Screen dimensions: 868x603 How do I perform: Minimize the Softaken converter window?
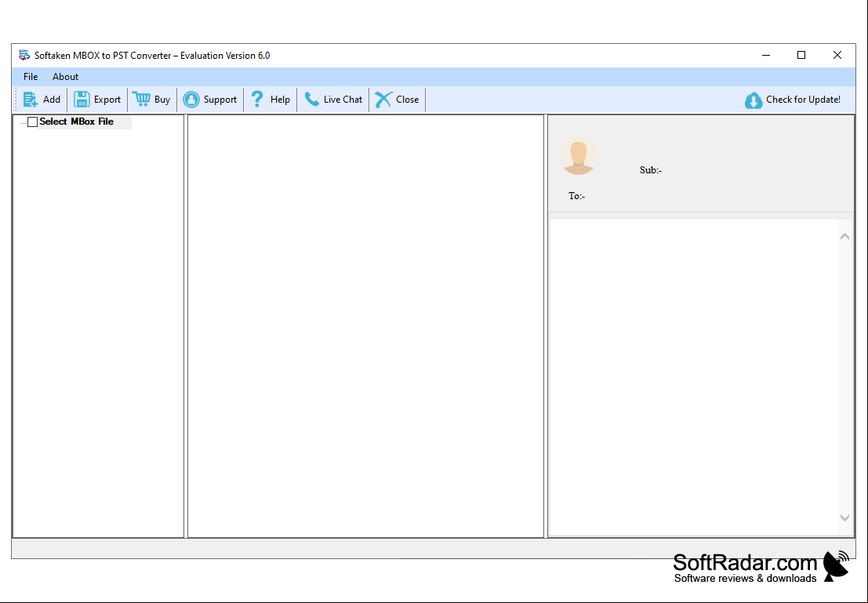[766, 56]
